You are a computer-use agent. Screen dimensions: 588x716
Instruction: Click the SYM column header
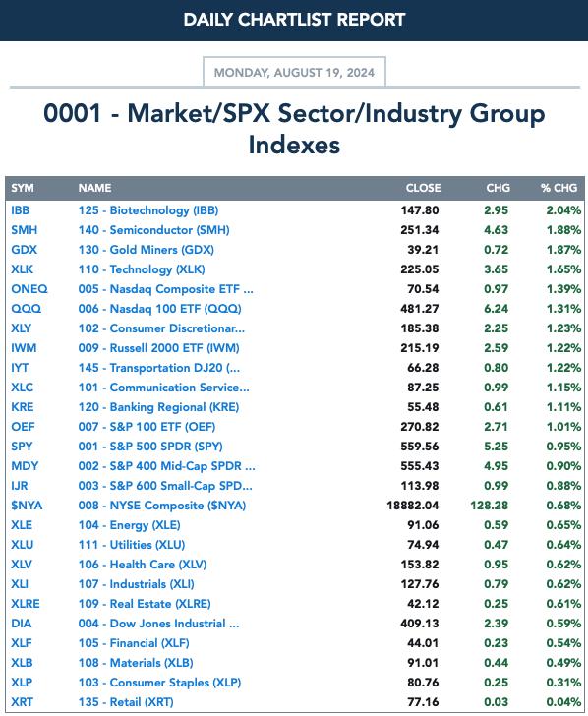point(23,188)
